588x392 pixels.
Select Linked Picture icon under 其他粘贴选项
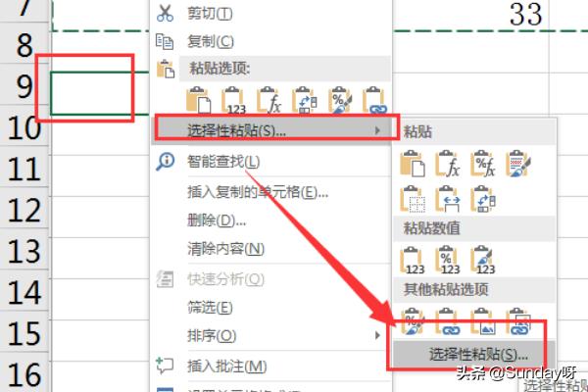518,321
